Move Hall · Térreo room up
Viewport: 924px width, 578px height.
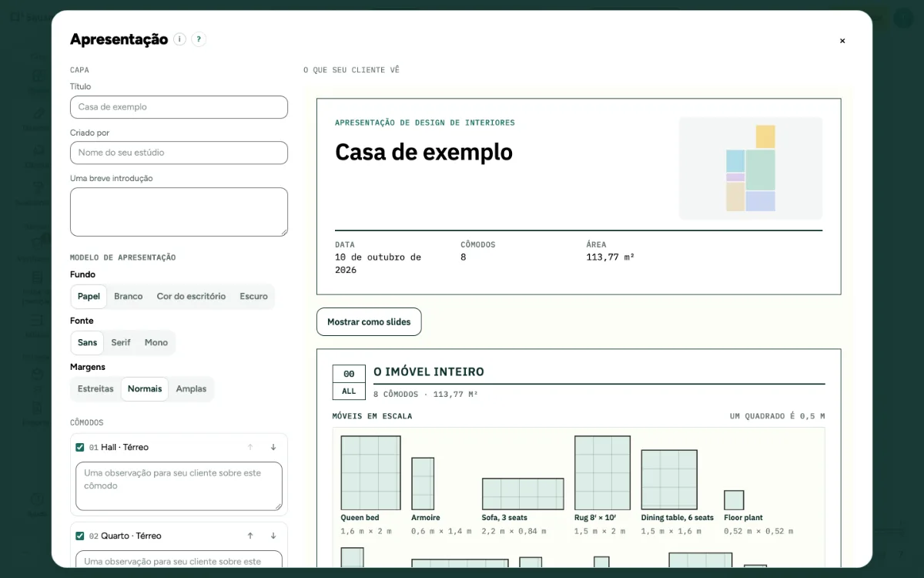(250, 447)
